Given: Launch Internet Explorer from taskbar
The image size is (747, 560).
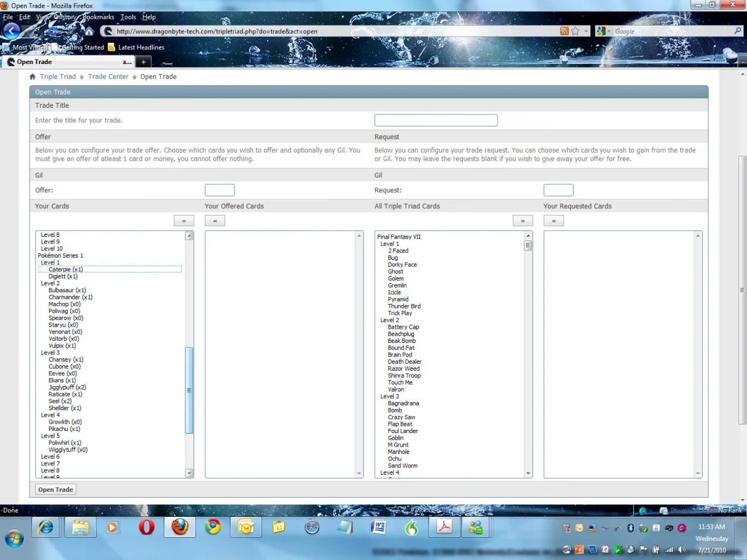Looking at the screenshot, I should coord(46,527).
